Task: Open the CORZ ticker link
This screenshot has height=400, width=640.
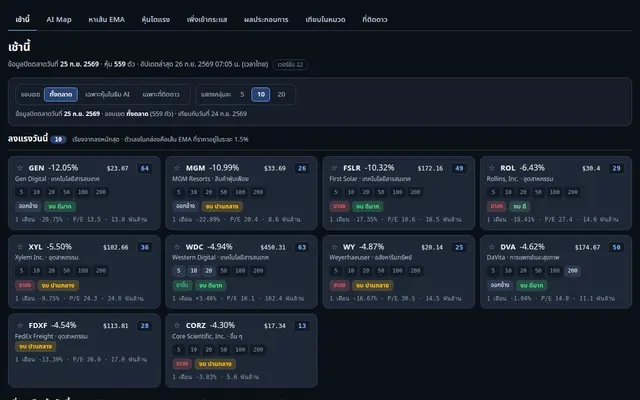Action: click(196, 325)
